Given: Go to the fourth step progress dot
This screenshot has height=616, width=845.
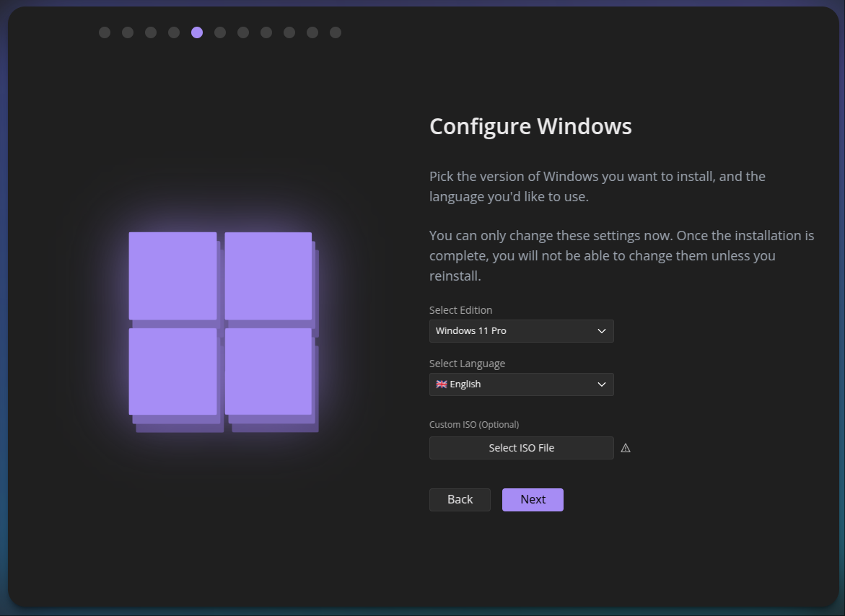Looking at the screenshot, I should (174, 32).
